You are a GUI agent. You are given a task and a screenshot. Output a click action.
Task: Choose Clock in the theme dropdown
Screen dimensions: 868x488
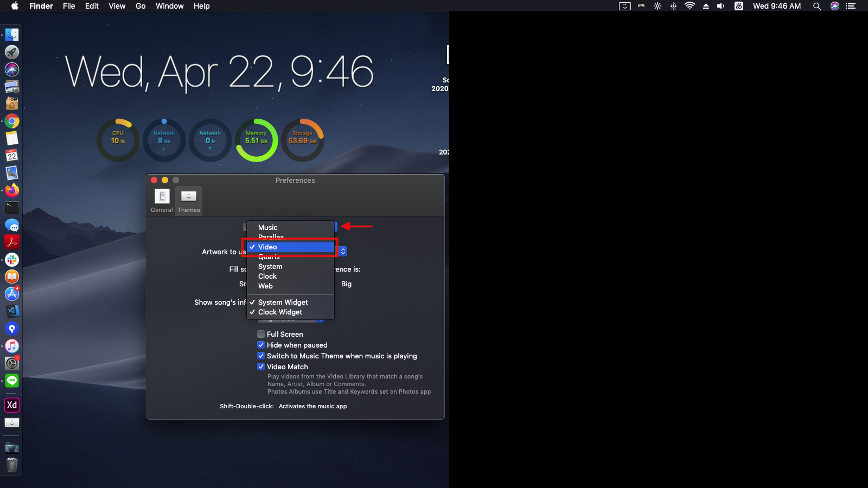[290, 276]
